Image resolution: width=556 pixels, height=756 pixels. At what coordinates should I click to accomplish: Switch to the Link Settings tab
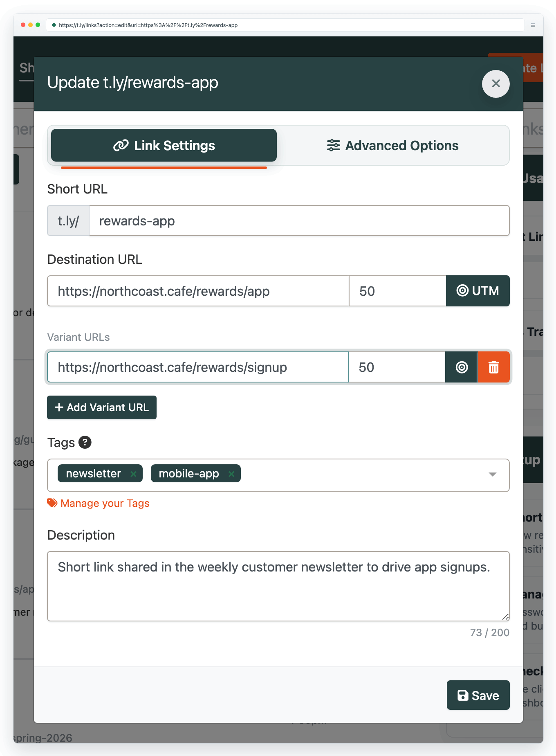164,145
